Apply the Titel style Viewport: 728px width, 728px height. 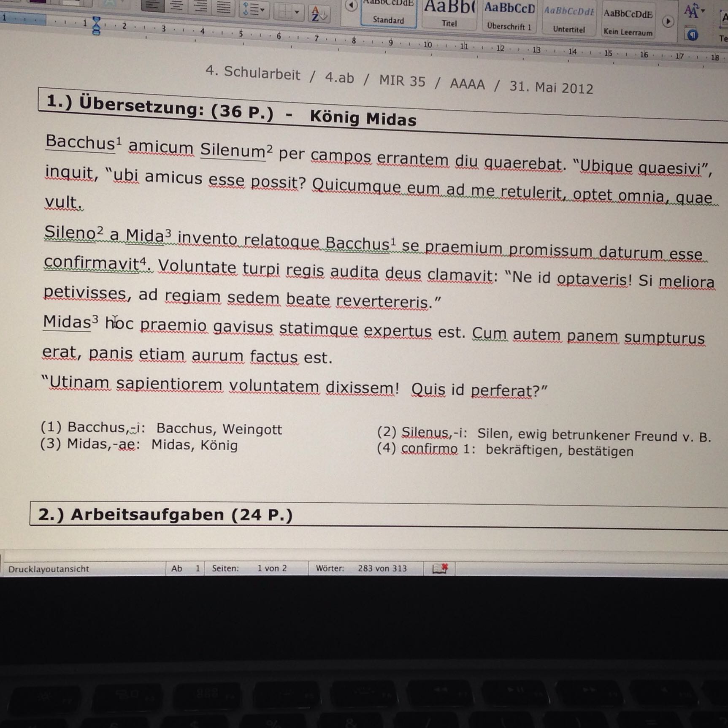(449, 16)
